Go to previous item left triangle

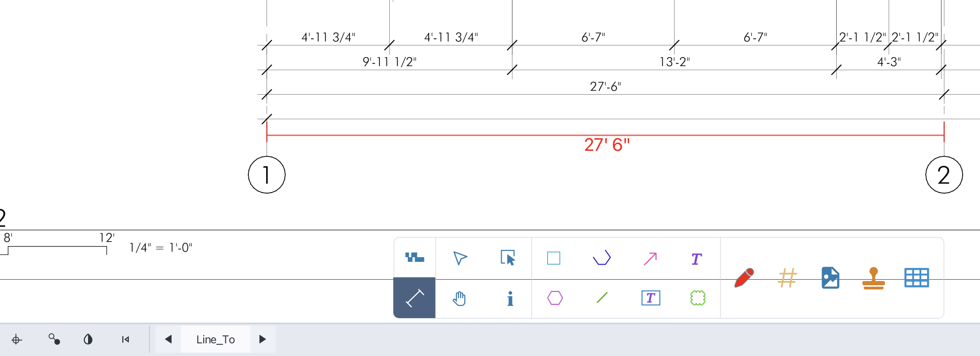pyautogui.click(x=168, y=339)
